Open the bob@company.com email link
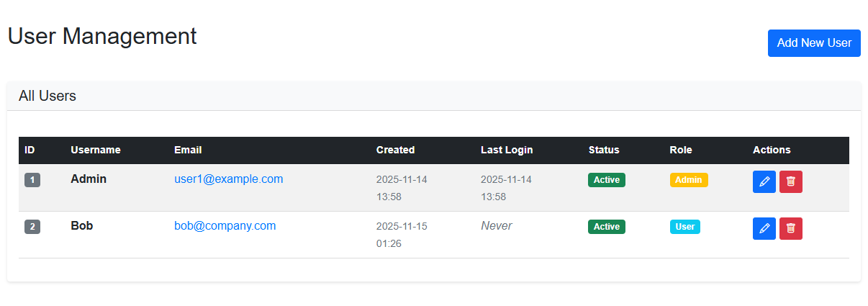This screenshot has height=306, width=868. 225,226
